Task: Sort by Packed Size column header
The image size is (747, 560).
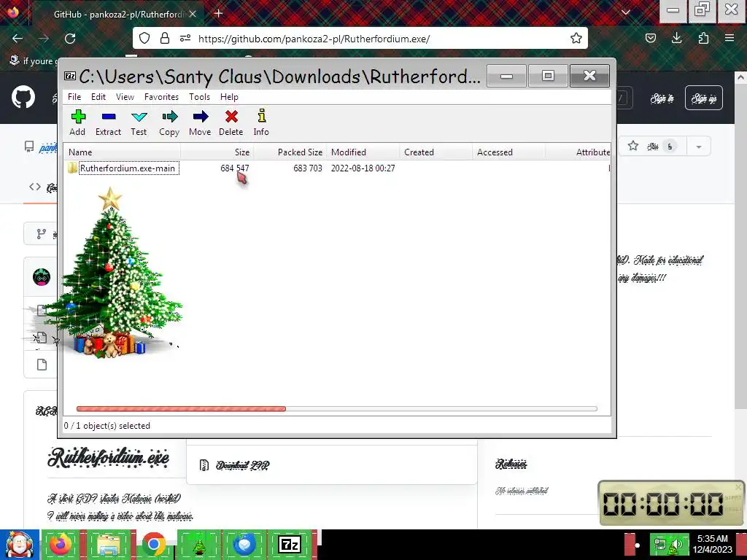Action: pyautogui.click(x=290, y=152)
